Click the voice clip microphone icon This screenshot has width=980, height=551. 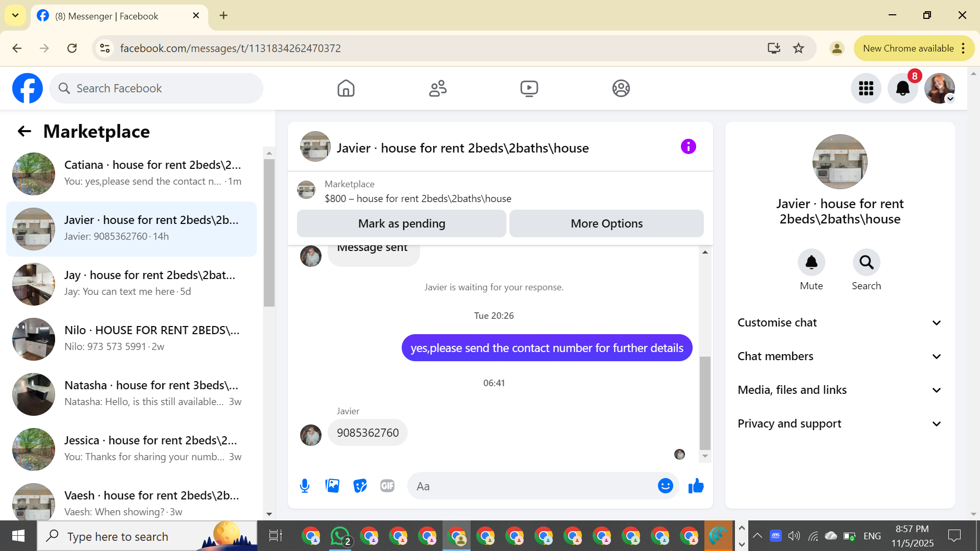click(x=305, y=486)
